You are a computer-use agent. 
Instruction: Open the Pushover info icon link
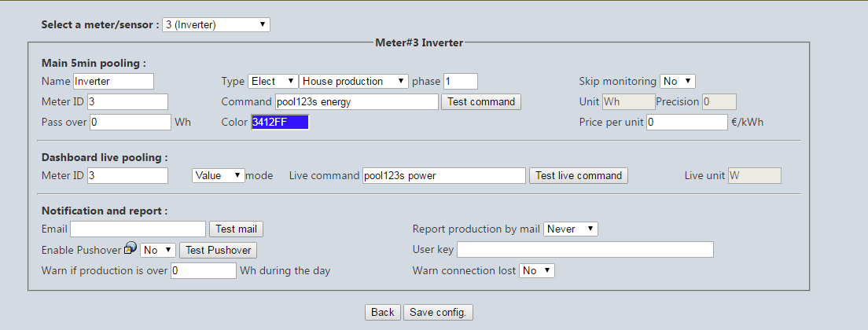(x=130, y=248)
